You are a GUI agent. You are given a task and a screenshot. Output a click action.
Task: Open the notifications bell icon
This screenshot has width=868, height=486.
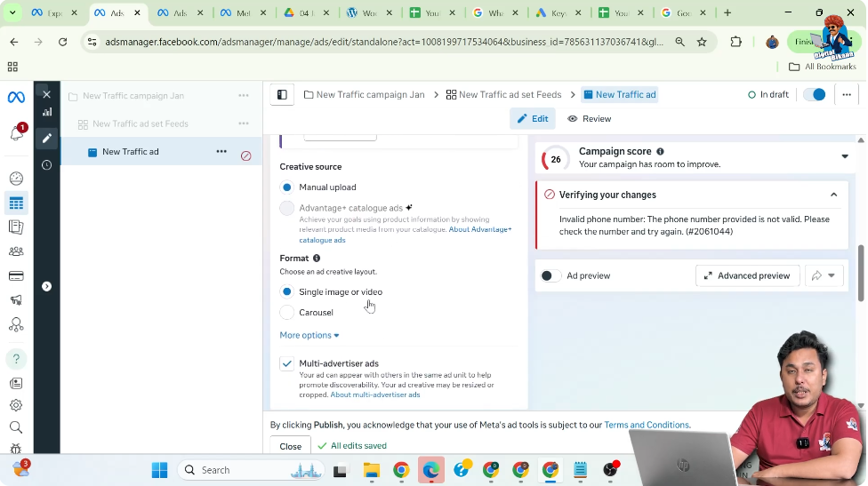[x=16, y=133]
